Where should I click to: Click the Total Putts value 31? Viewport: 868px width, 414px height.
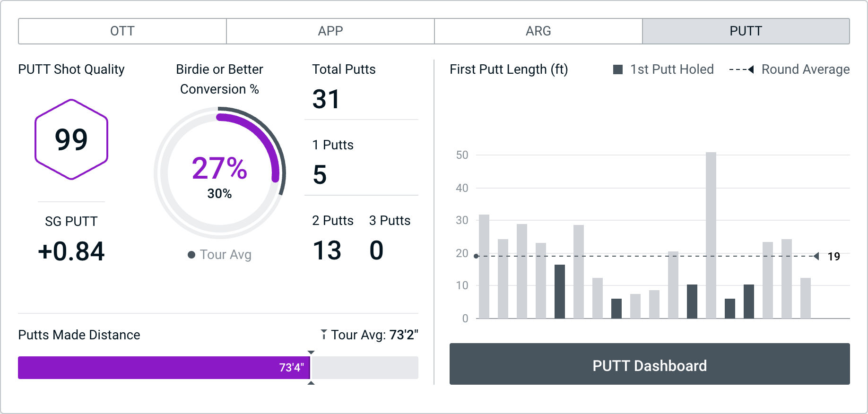tap(326, 99)
